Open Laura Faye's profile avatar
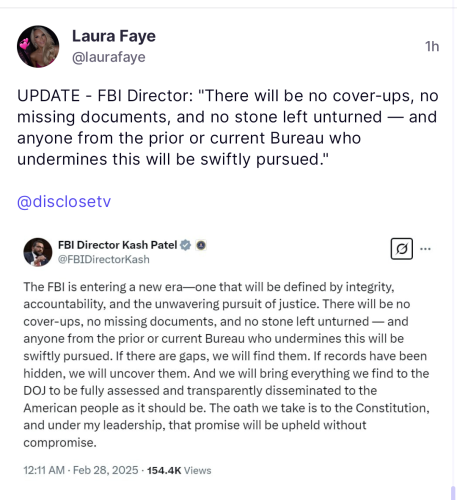The width and height of the screenshot is (457, 500). coord(38,46)
